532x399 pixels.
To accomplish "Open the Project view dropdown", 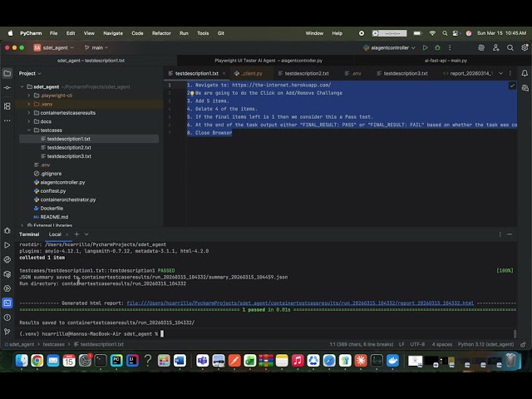I will [30, 73].
